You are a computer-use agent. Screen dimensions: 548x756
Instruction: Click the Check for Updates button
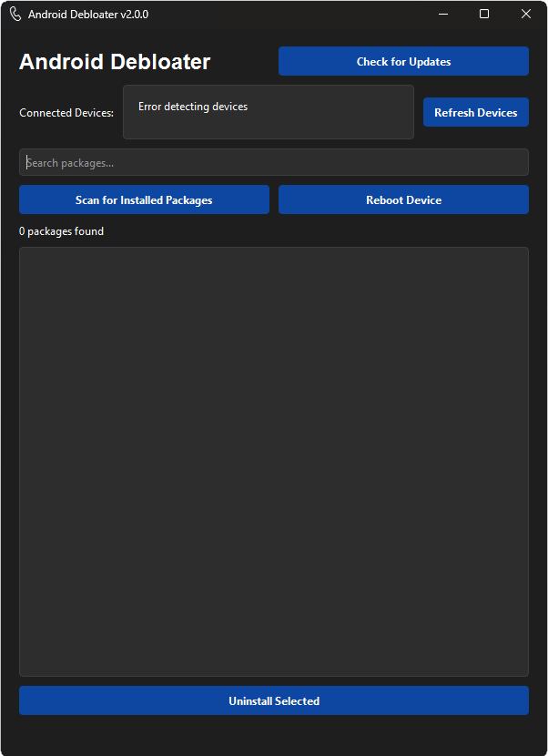point(403,61)
